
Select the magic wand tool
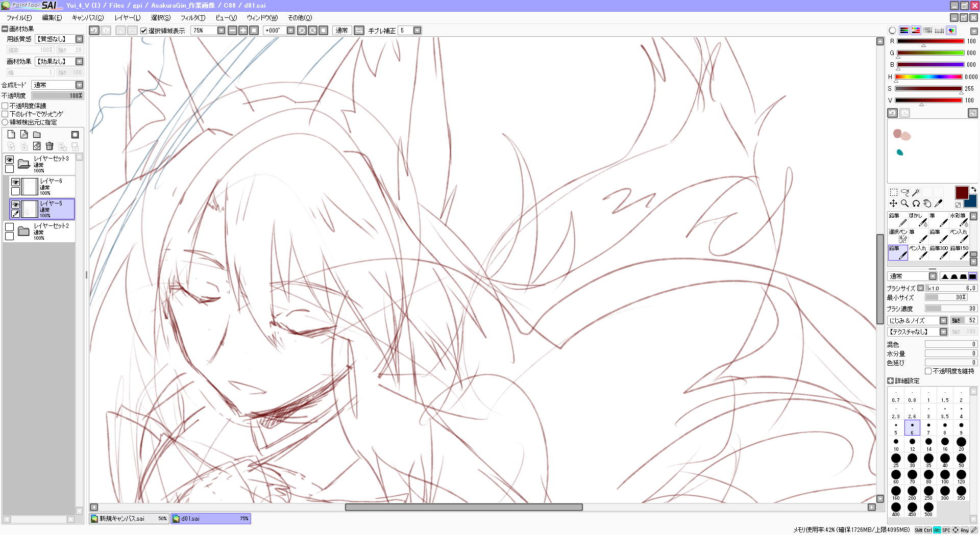(916, 192)
